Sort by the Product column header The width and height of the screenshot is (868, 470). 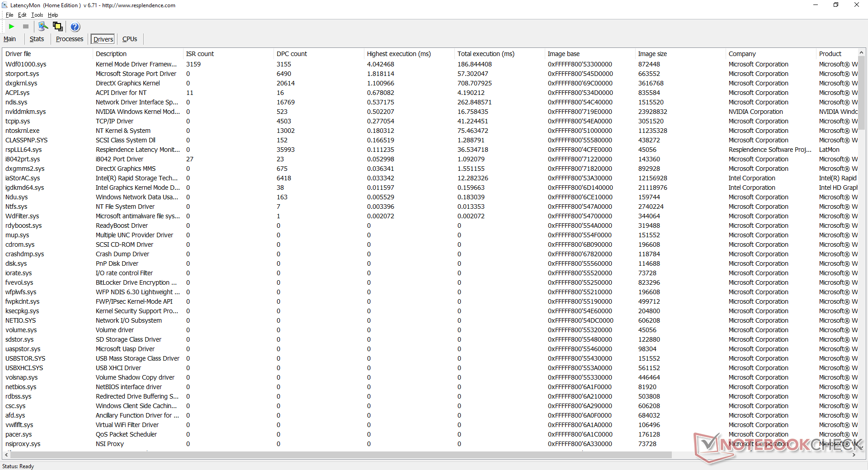pos(837,54)
